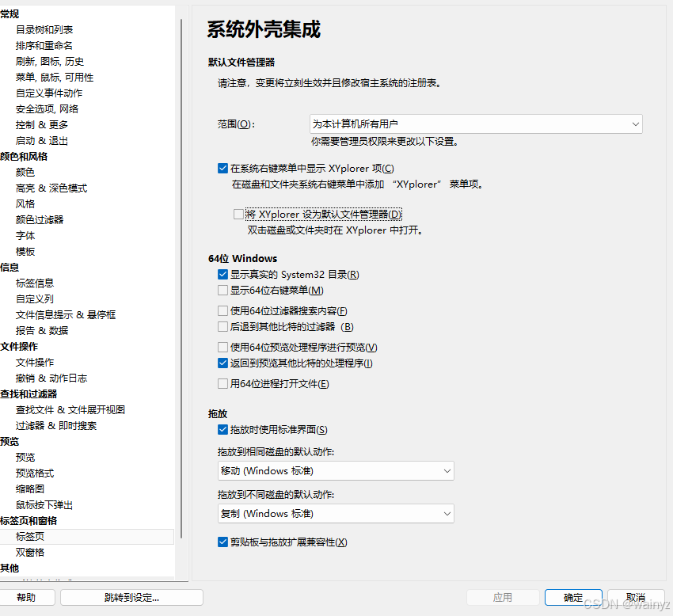
Task: Open 报告 & 数据 settings page
Action: tap(42, 331)
